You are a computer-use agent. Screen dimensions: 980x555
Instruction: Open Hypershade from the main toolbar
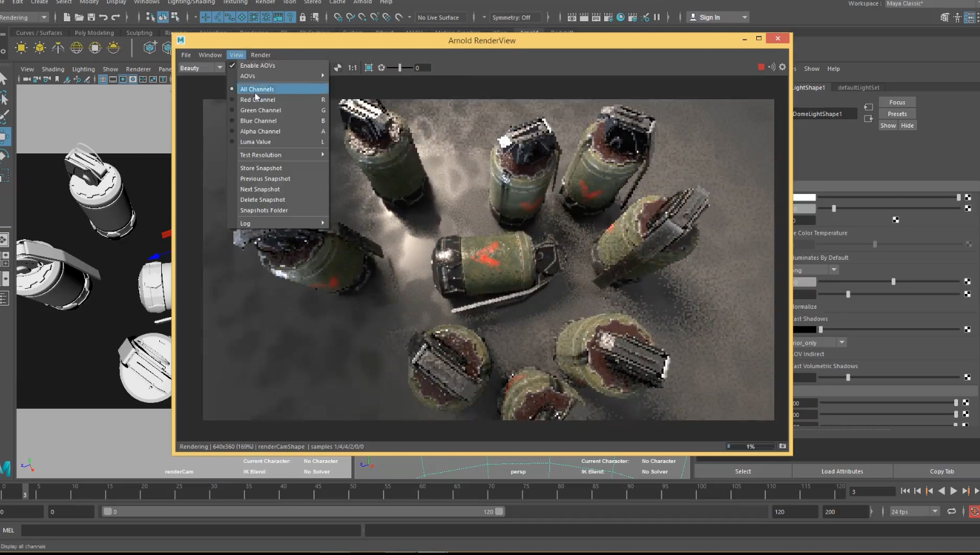point(620,17)
